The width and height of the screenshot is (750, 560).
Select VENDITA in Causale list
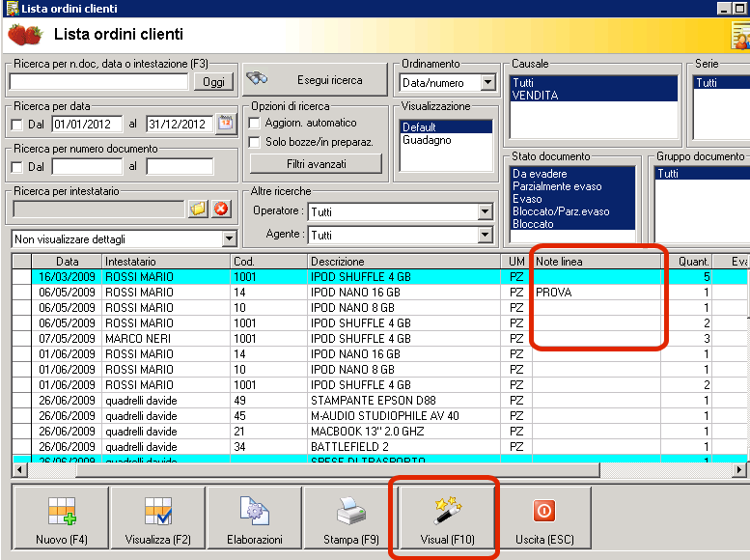click(x=594, y=96)
